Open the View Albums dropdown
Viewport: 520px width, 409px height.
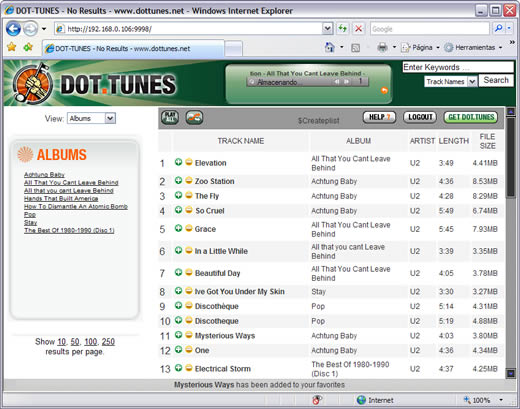pyautogui.click(x=91, y=118)
